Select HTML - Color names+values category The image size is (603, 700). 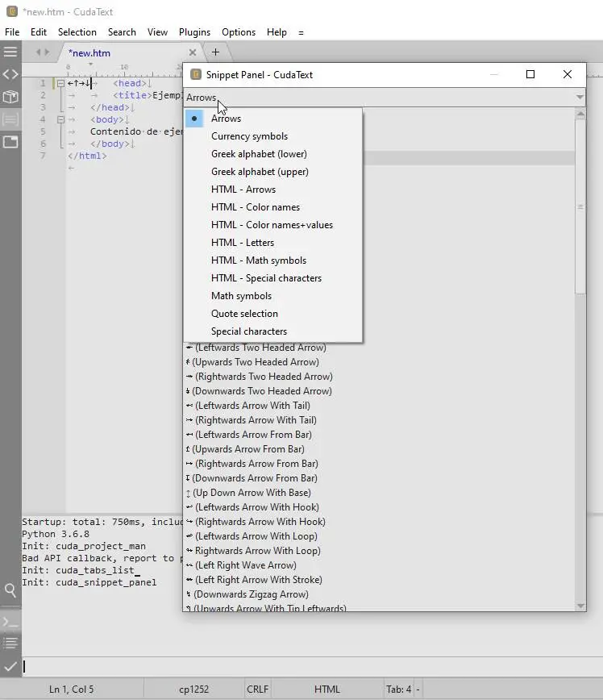273,225
